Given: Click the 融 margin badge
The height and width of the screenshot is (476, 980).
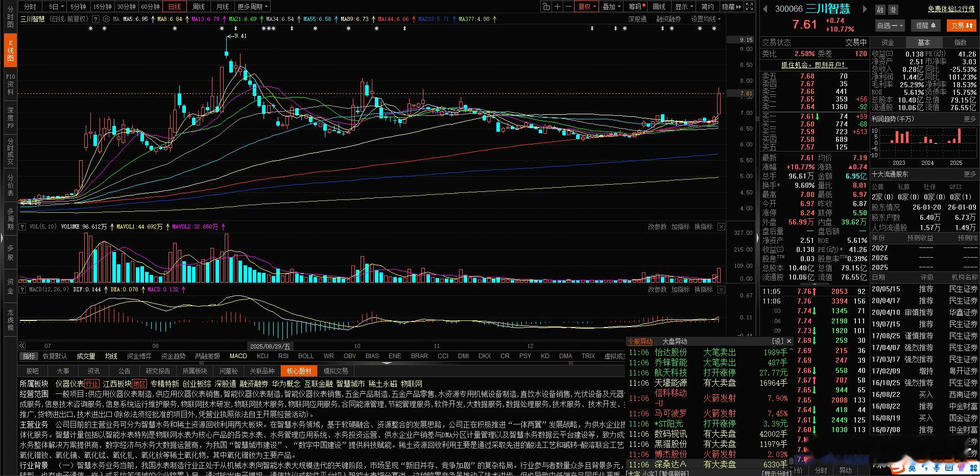Looking at the screenshot, I should [x=880, y=9].
